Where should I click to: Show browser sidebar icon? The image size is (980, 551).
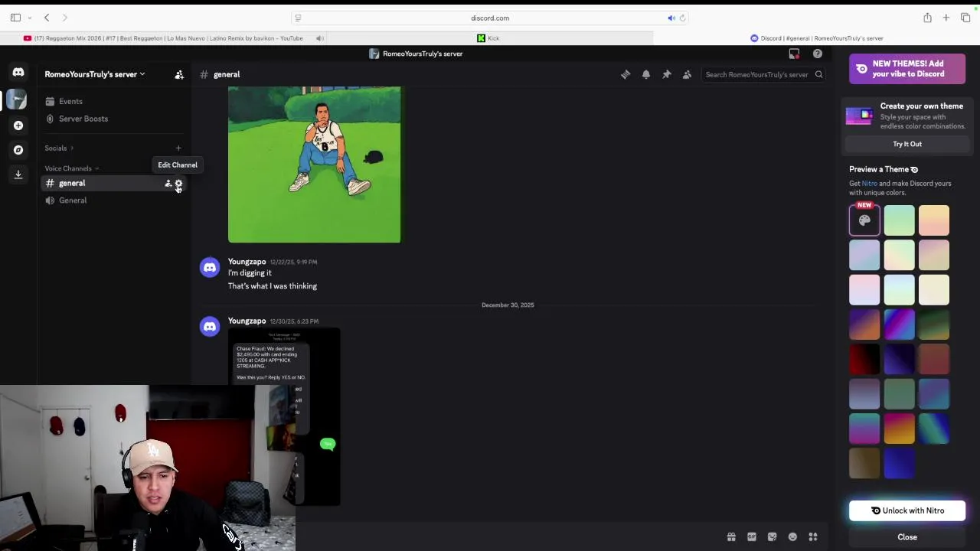(15, 18)
